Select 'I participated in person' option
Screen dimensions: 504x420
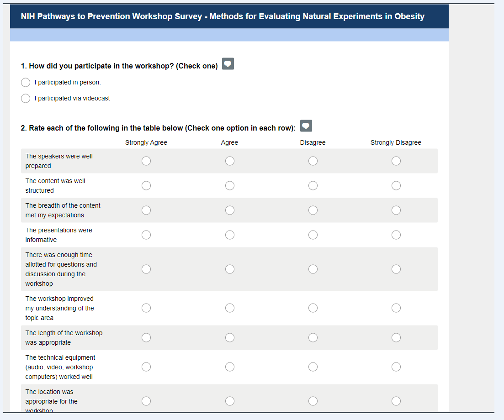pos(26,83)
